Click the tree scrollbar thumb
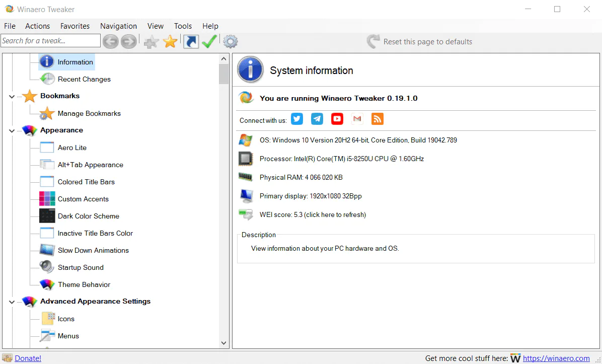The height and width of the screenshot is (364, 602). pyautogui.click(x=224, y=74)
